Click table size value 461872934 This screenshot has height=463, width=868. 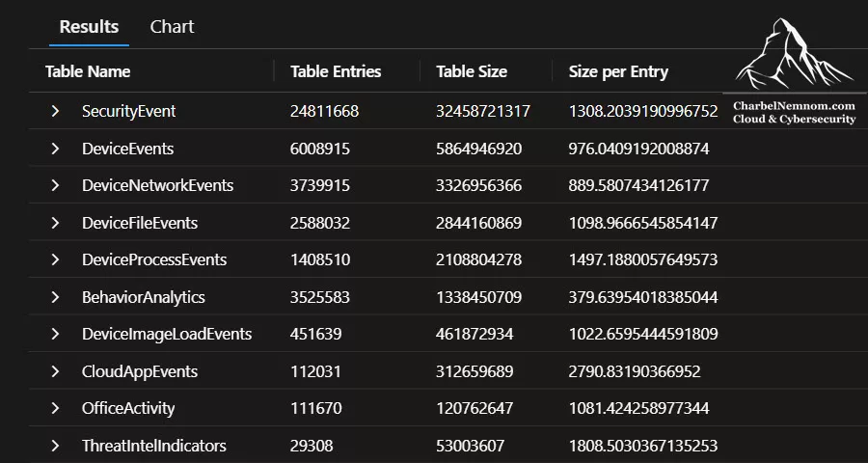pos(475,334)
